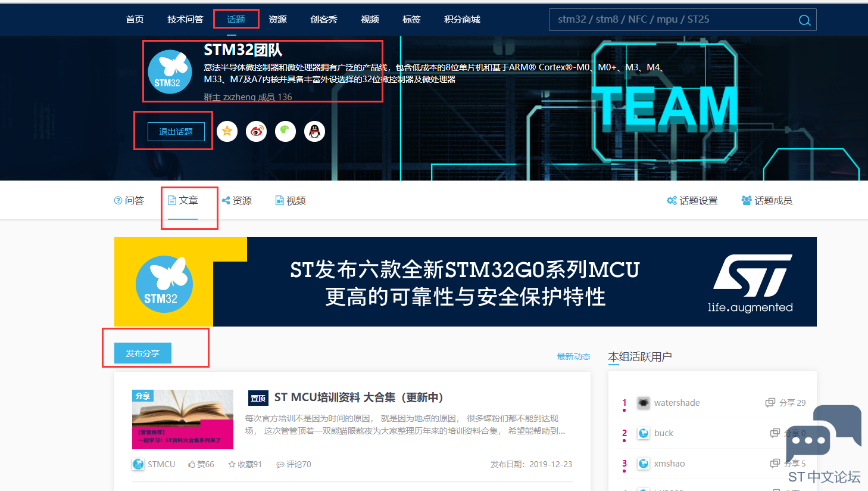This screenshot has width=868, height=491.
Task: Open 话题设置 topic settings
Action: (692, 201)
